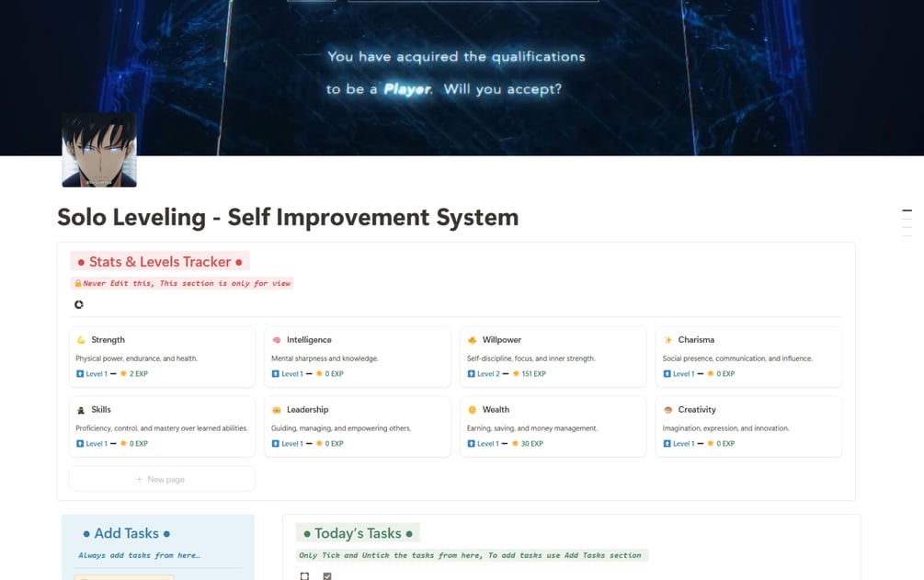Click '0 EXP' value in Charisma card
924x580 pixels.
725,374
